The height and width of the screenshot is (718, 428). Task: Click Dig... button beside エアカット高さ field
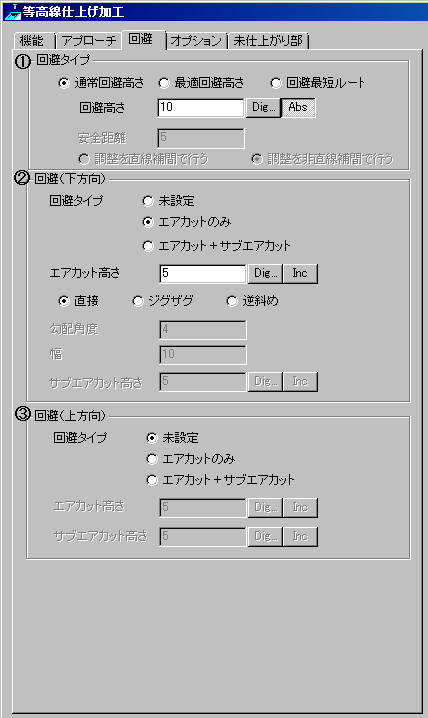pos(265,273)
